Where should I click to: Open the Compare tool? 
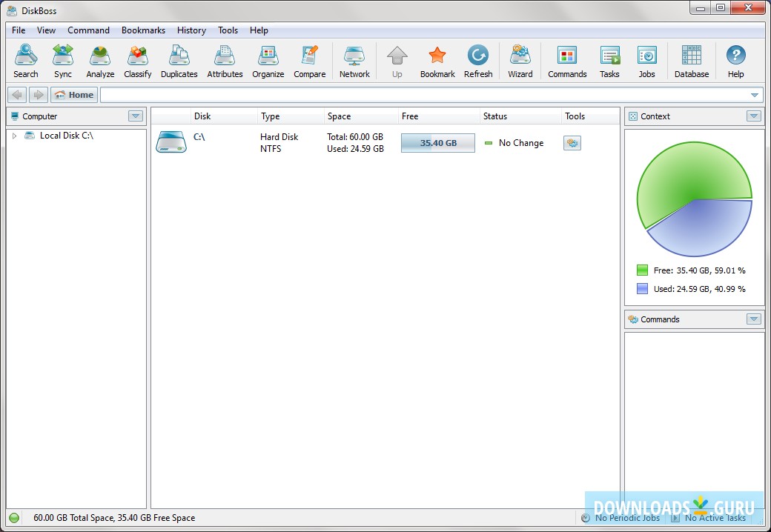click(x=310, y=61)
